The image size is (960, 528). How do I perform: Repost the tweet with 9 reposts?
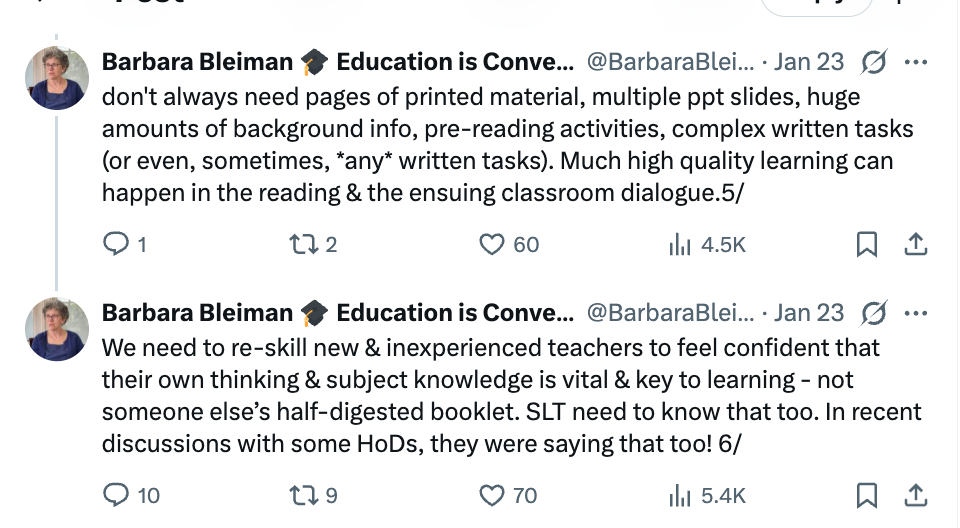301,494
